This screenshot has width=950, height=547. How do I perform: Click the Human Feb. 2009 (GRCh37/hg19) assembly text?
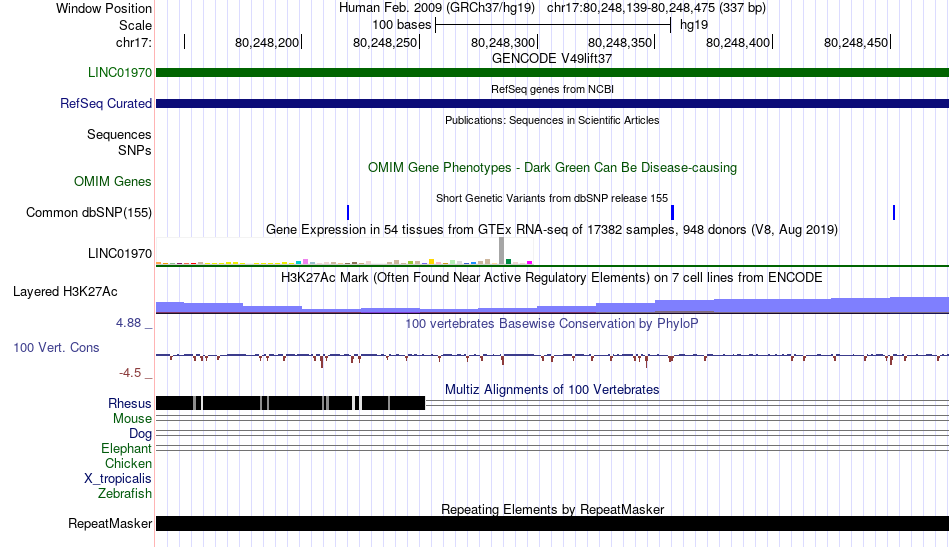tap(437, 8)
